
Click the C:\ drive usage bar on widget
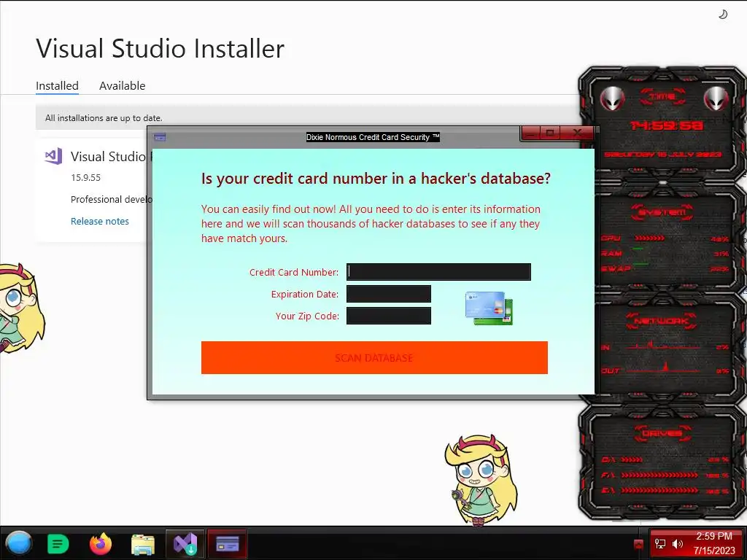[632, 459]
